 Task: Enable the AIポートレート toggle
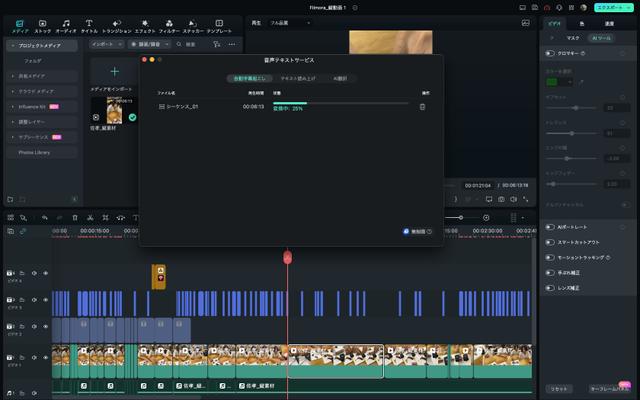click(550, 227)
